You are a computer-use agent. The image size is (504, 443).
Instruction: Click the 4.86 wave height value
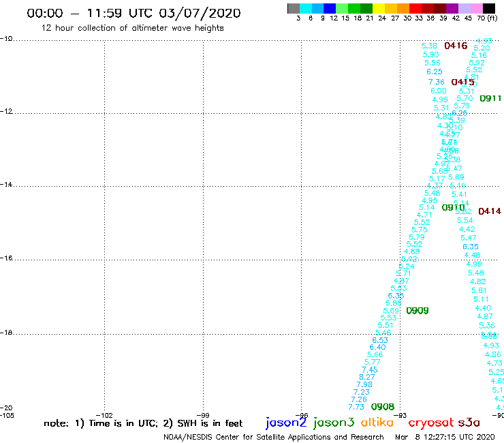point(492,354)
